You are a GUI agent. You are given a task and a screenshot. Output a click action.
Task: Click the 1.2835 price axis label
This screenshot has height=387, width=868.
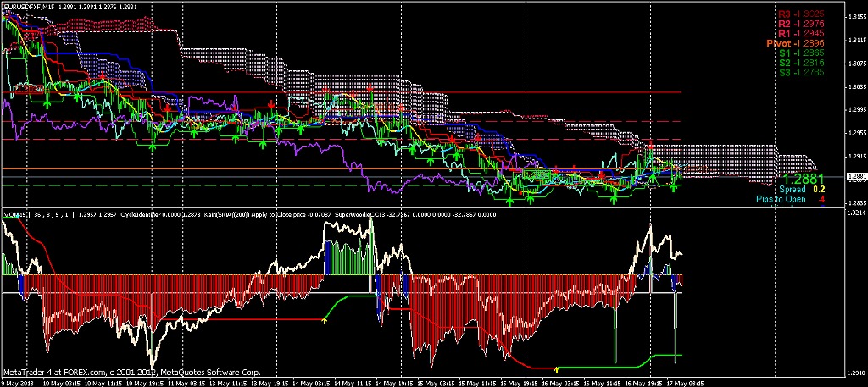pyautogui.click(x=856, y=203)
